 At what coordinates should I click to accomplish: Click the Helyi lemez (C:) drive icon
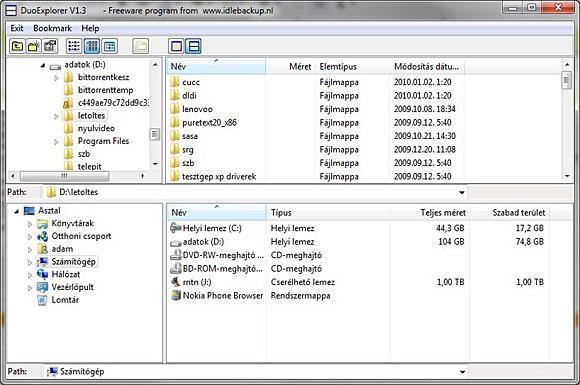pos(175,228)
